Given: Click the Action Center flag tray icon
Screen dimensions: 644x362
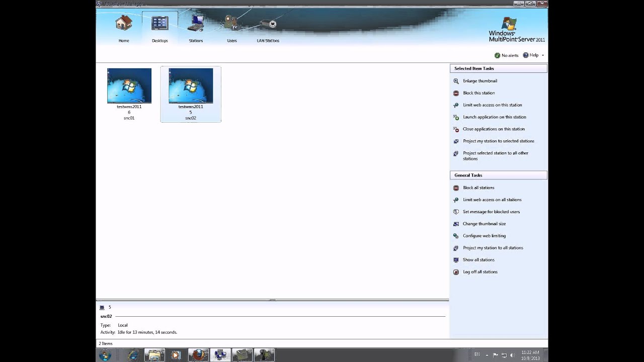Looking at the screenshot, I should point(496,355).
